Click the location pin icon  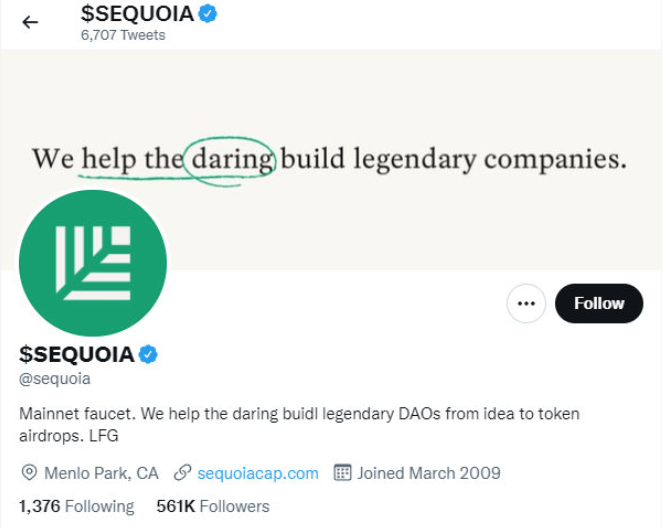click(x=29, y=473)
